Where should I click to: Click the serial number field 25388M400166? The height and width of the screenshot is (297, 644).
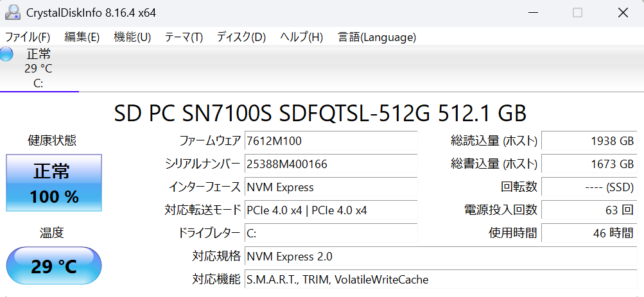pyautogui.click(x=331, y=164)
